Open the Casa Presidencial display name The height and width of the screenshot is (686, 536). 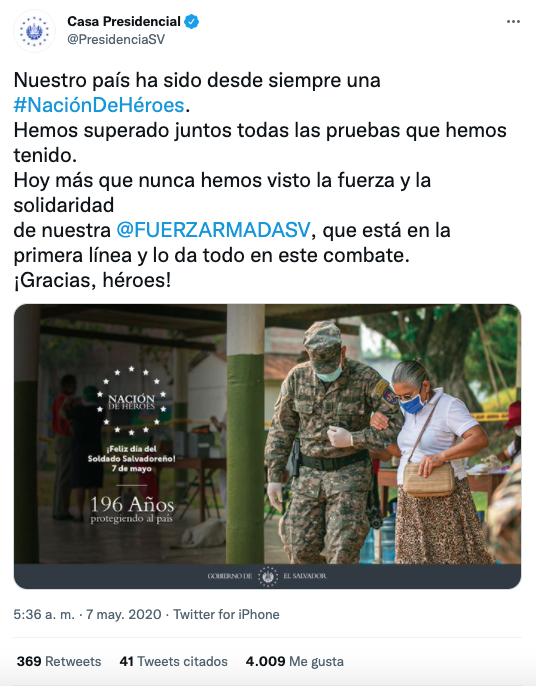[124, 21]
